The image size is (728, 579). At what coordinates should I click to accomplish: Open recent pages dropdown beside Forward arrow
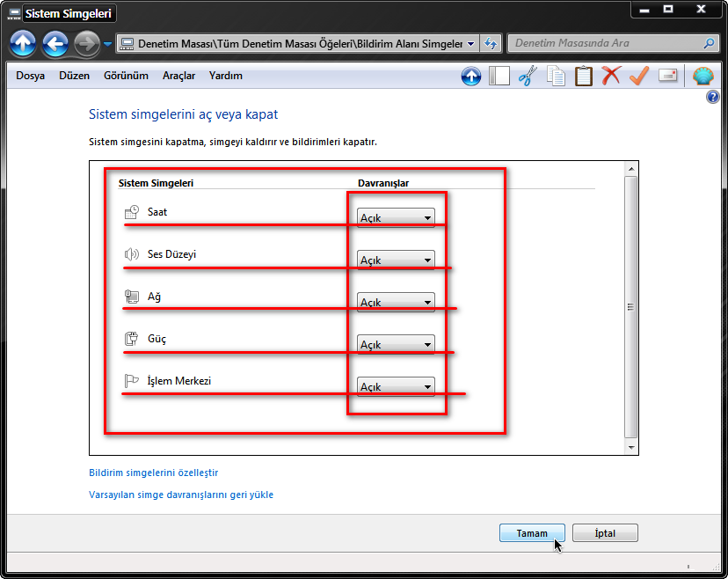(108, 44)
